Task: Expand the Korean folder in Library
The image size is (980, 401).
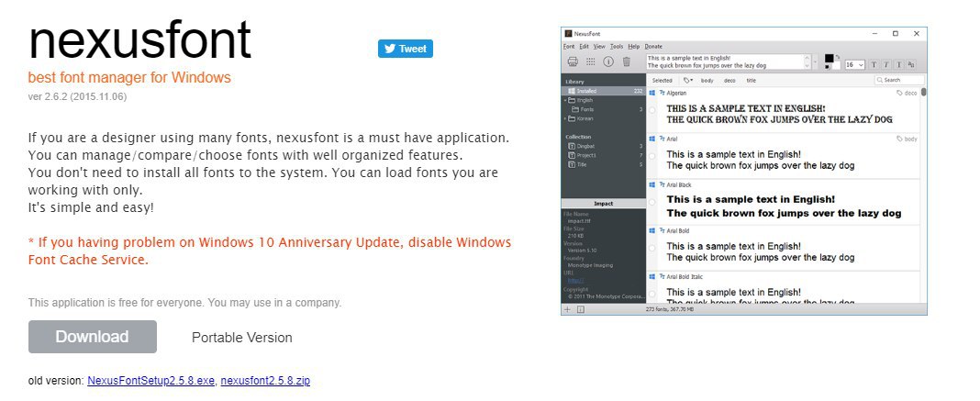Action: point(565,118)
